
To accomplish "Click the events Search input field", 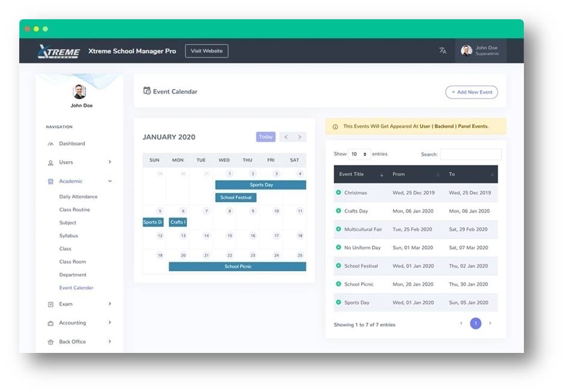I will 470,155.
